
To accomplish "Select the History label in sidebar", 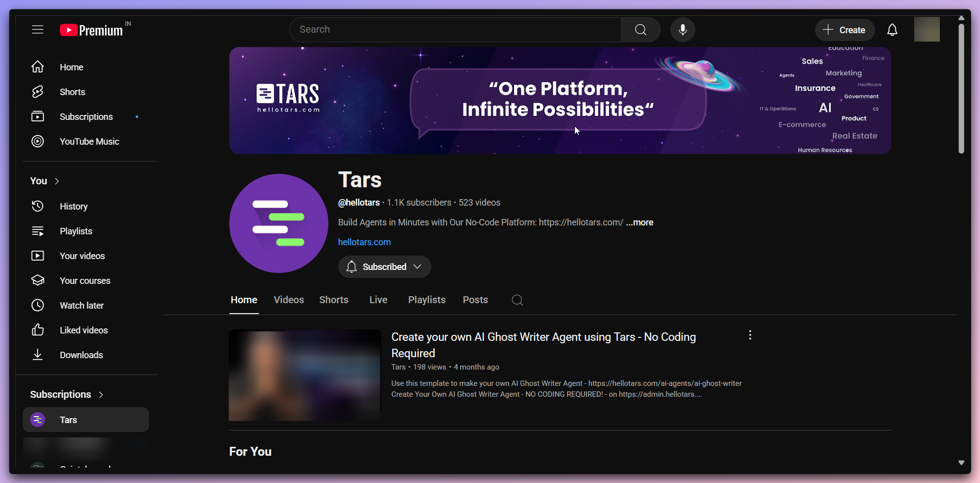I will coord(74,206).
